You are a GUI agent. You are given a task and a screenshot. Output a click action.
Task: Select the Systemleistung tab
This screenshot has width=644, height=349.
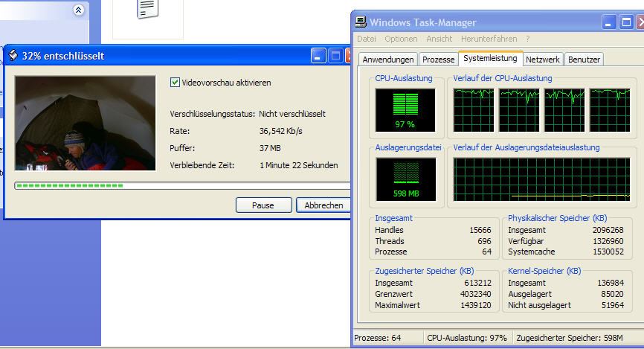click(x=490, y=58)
